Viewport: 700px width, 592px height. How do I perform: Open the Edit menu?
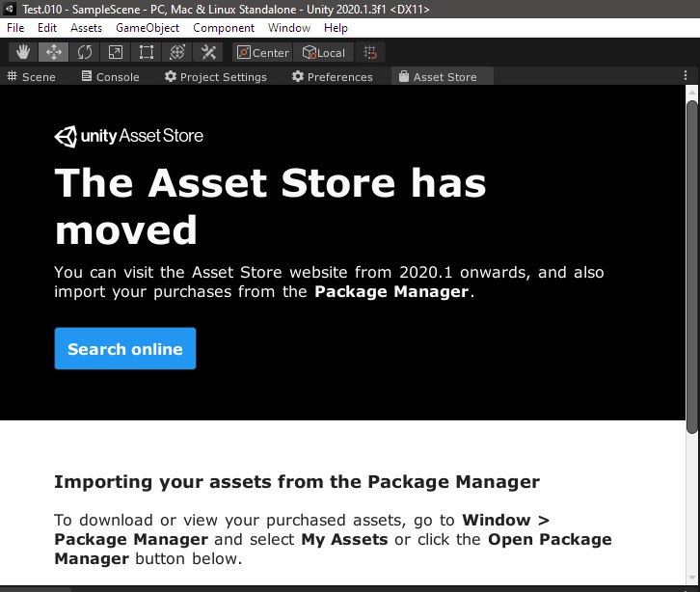pos(47,28)
